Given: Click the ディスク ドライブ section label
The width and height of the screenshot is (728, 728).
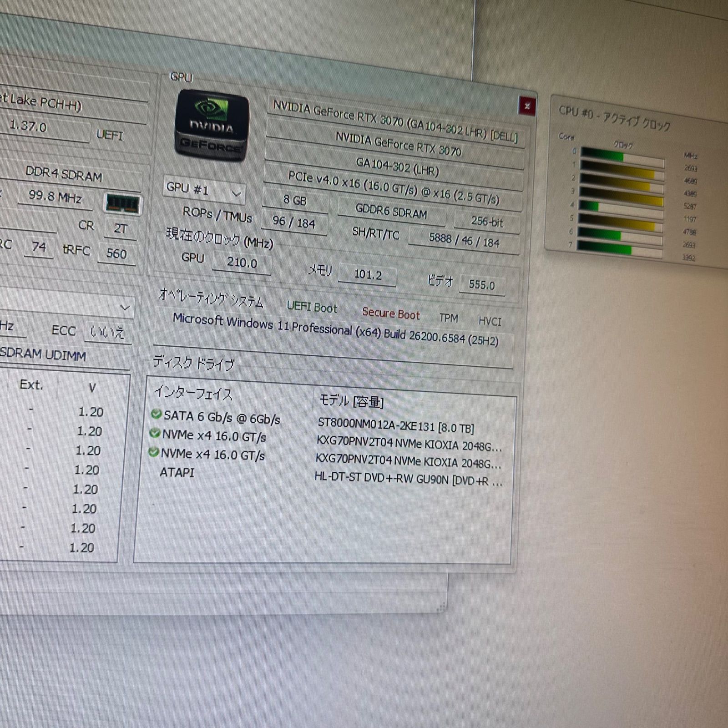Looking at the screenshot, I should [194, 363].
